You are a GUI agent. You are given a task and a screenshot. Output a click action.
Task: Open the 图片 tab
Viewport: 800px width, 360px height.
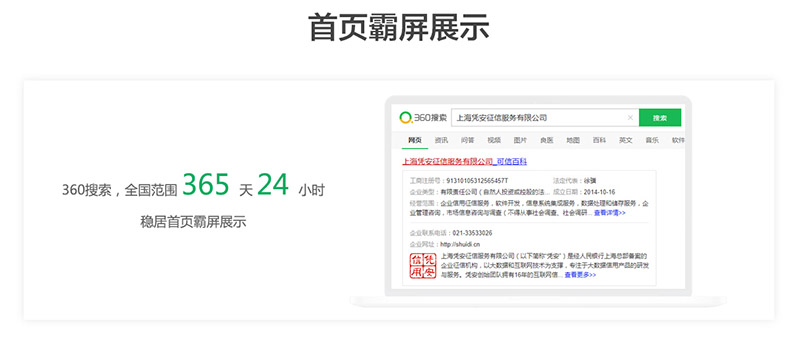coord(520,140)
